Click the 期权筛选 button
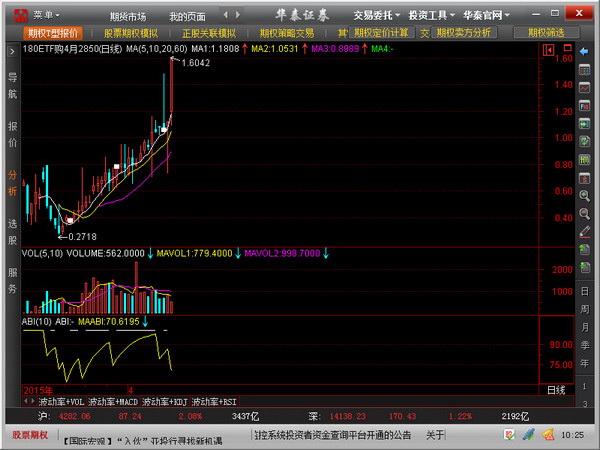The height and width of the screenshot is (450, 600). (x=546, y=33)
